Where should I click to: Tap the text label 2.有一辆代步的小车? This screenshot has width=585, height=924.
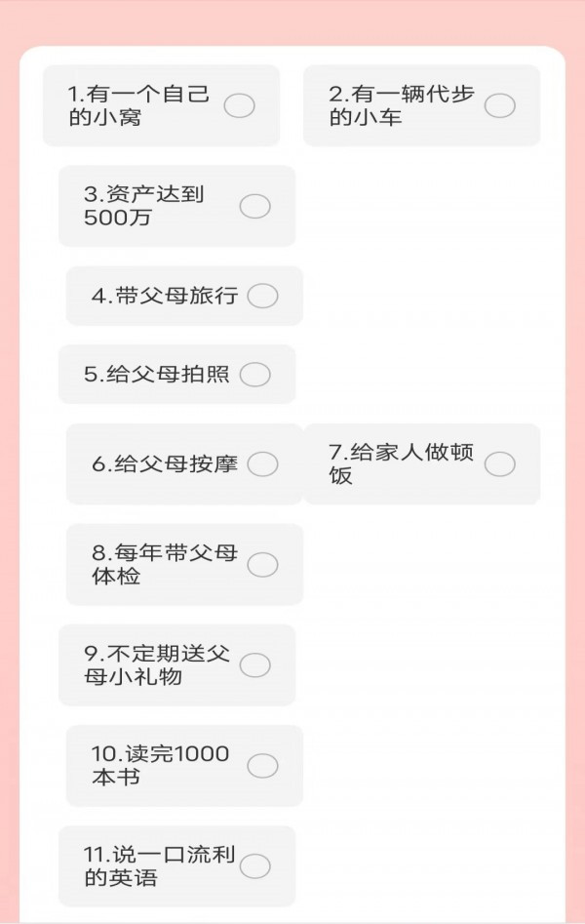(401, 105)
